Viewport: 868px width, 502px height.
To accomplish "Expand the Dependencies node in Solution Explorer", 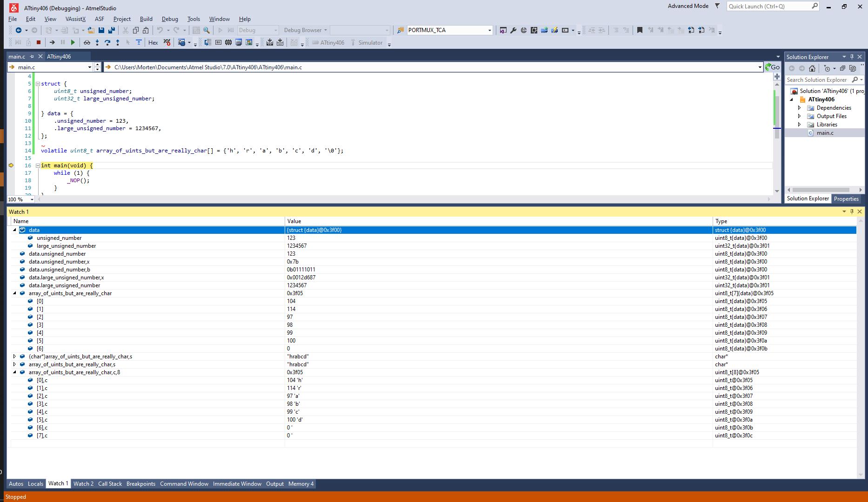I will 800,107.
